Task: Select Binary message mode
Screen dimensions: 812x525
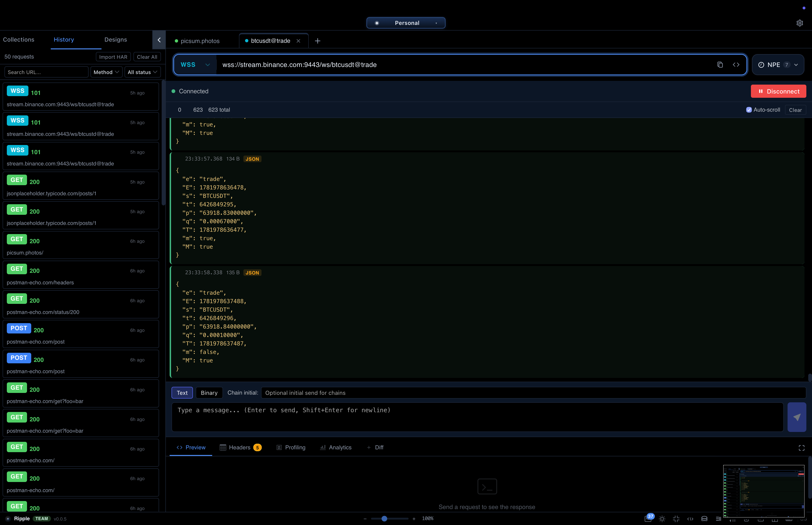Action: (x=209, y=393)
